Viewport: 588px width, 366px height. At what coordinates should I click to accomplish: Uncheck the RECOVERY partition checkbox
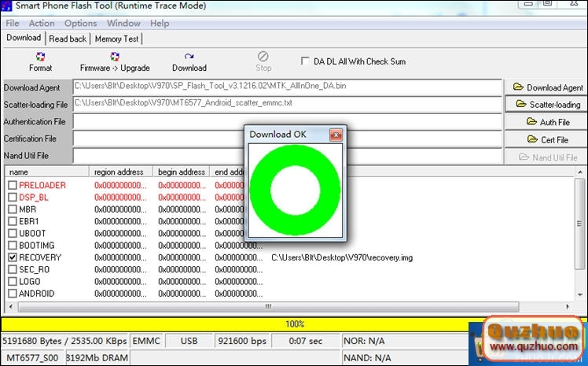[13, 257]
